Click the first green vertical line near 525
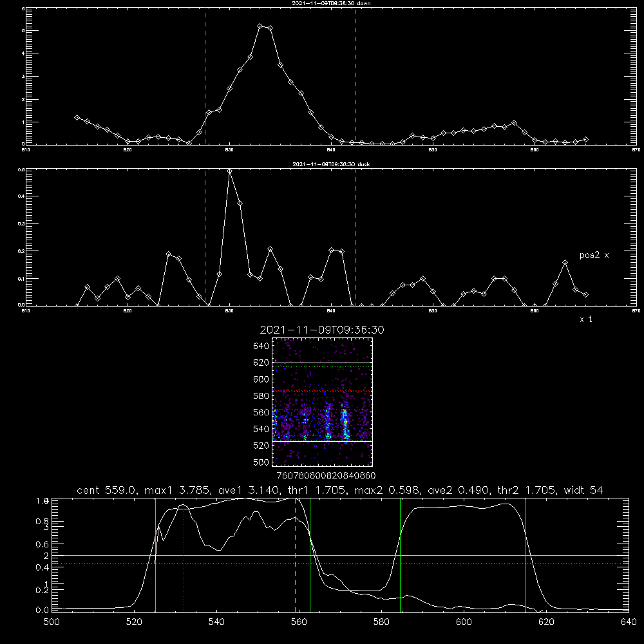This screenshot has height=644, width=644. [x=155, y=555]
